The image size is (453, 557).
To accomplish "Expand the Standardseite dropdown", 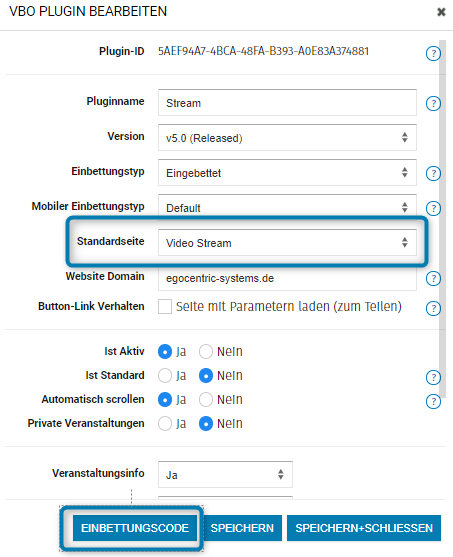I will pyautogui.click(x=287, y=243).
